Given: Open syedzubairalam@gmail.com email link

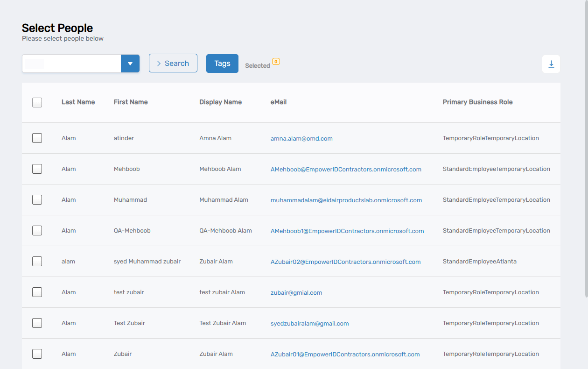Looking at the screenshot, I should pos(309,323).
